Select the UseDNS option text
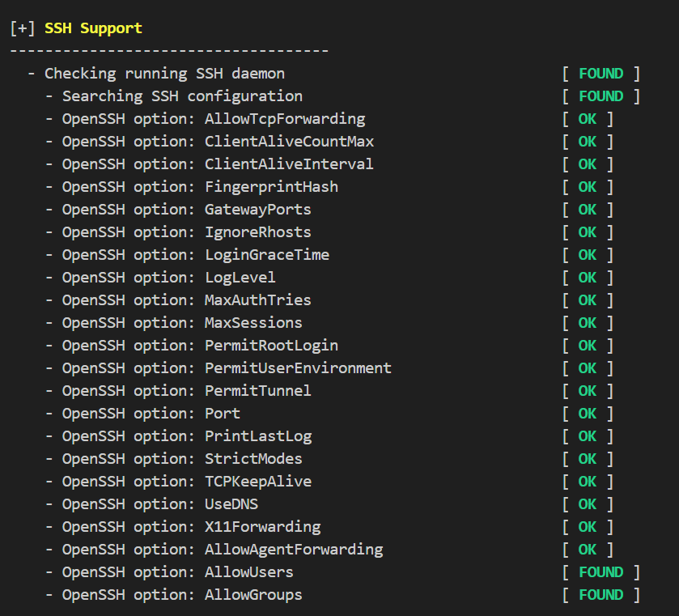Image resolution: width=679 pixels, height=616 pixels. pyautogui.click(x=231, y=504)
